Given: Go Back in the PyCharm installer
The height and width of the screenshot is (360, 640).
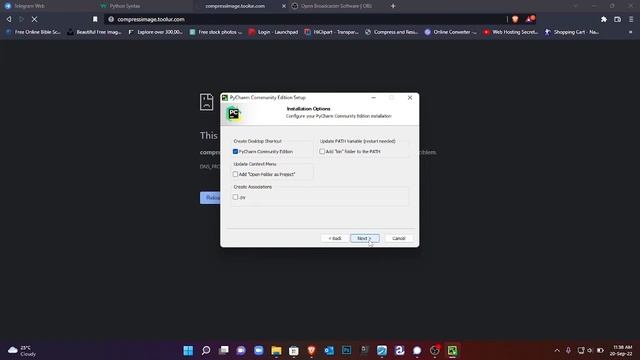Looking at the screenshot, I should point(335,238).
